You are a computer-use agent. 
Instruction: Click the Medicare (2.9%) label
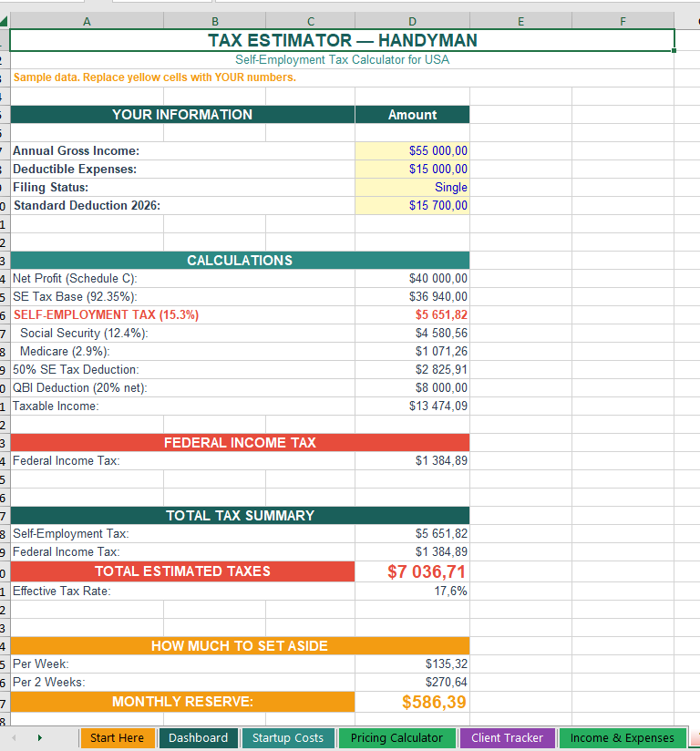[x=65, y=351]
